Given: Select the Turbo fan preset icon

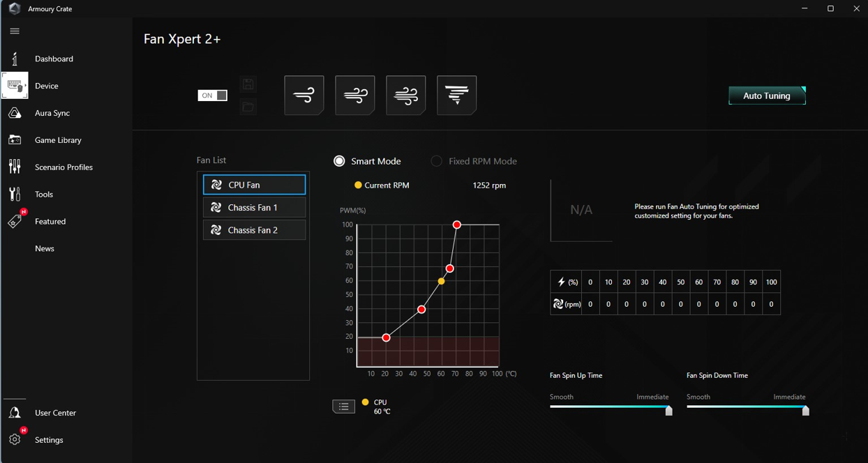Looking at the screenshot, I should pyautogui.click(x=406, y=96).
